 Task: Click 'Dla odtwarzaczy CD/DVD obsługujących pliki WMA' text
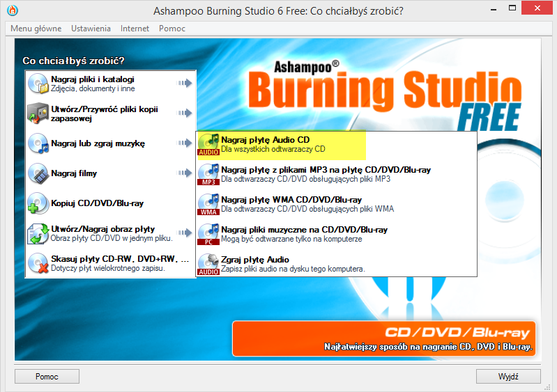point(307,209)
